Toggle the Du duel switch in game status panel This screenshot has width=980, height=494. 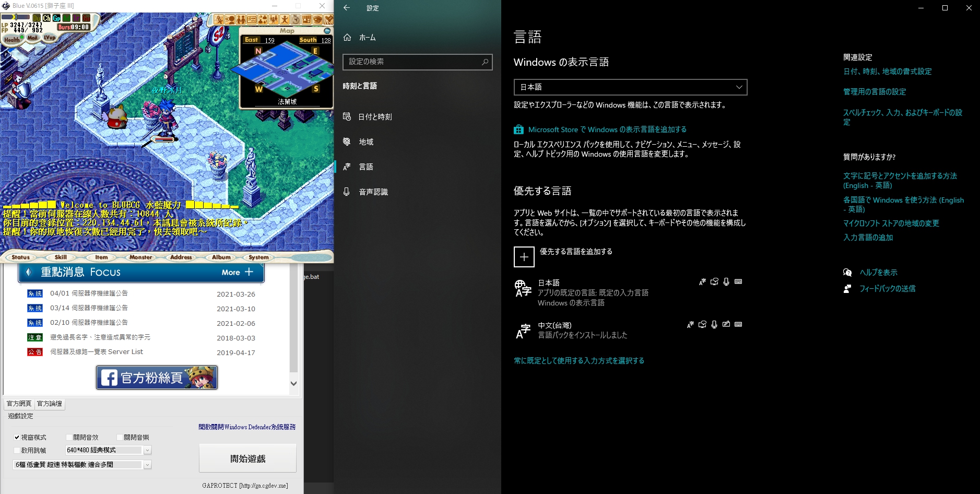click(37, 18)
